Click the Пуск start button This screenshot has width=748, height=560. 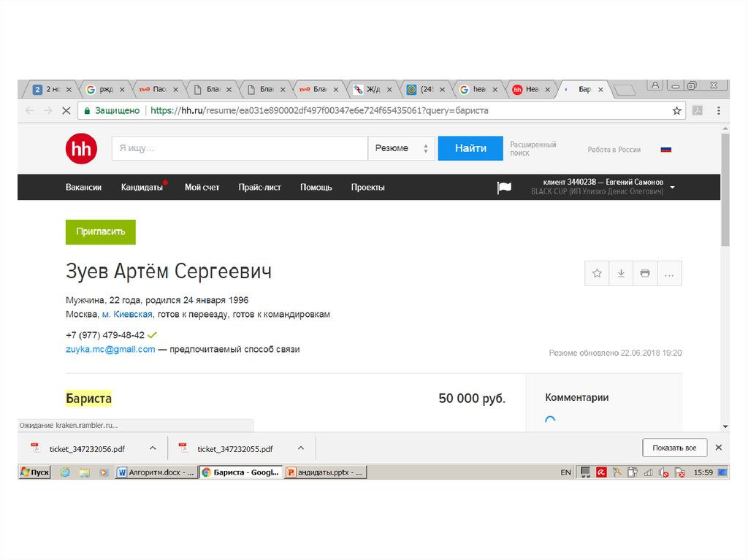point(35,472)
